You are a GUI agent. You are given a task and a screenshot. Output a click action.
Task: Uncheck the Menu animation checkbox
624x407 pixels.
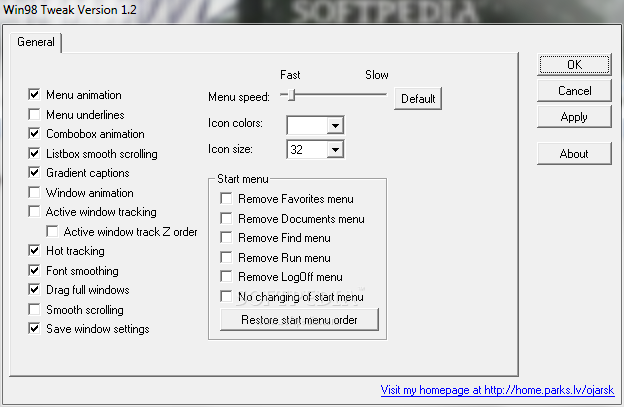(34, 95)
